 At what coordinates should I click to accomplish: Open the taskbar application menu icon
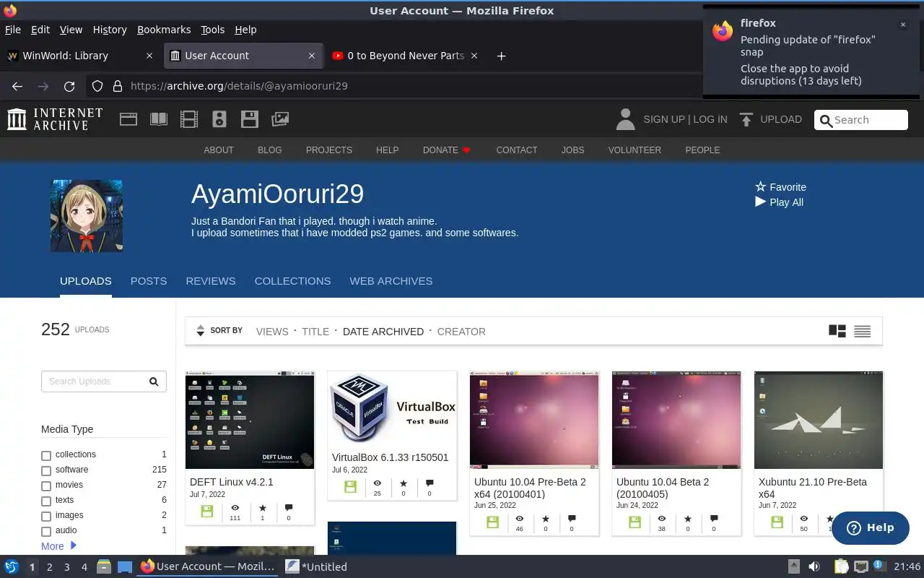[x=12, y=566]
